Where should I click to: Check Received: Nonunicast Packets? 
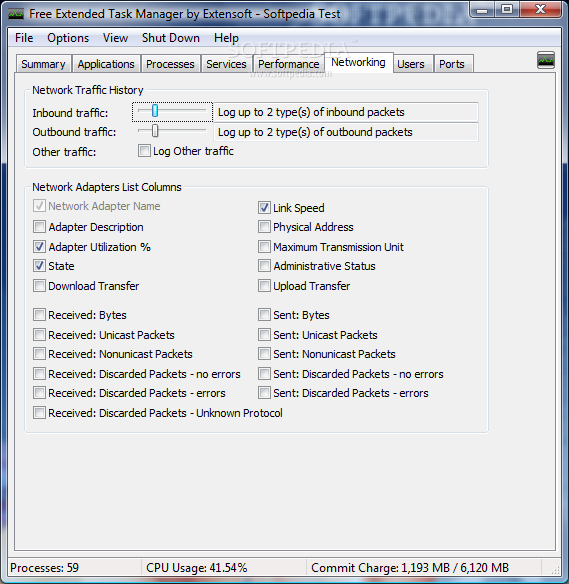pos(39,353)
